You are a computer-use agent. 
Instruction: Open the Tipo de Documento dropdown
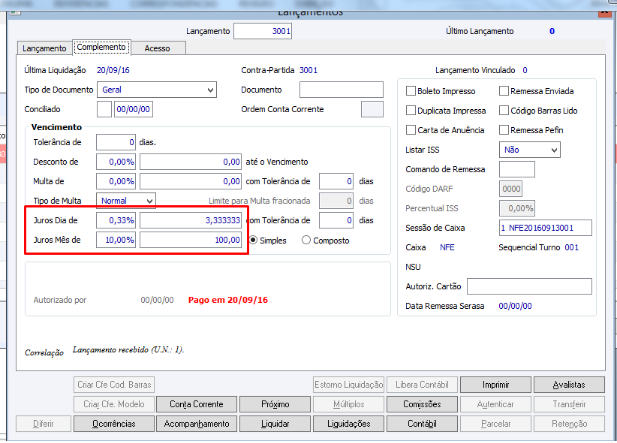coord(157,90)
